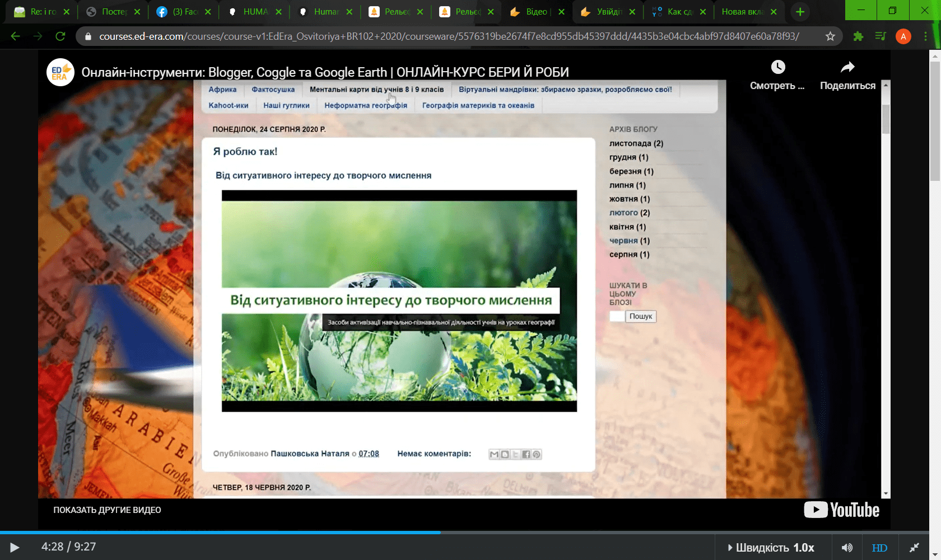941x560 pixels.
Task: Open archive entry 'жовтня (1)'
Action: (630, 199)
